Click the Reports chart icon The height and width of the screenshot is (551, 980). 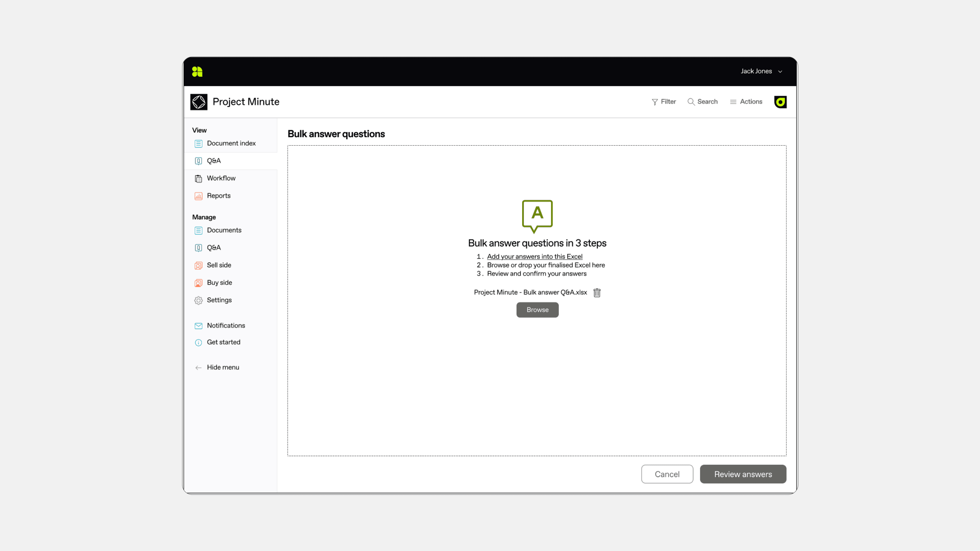point(198,196)
